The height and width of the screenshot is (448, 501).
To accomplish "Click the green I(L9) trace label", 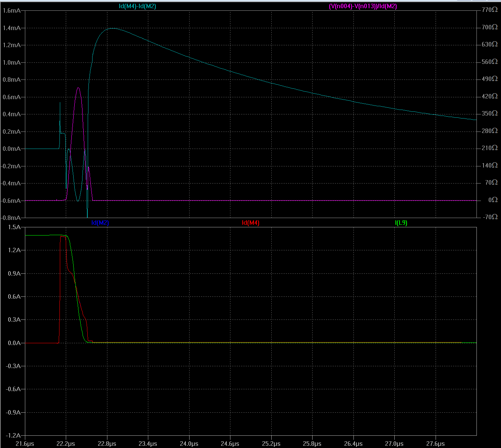I will point(401,223).
